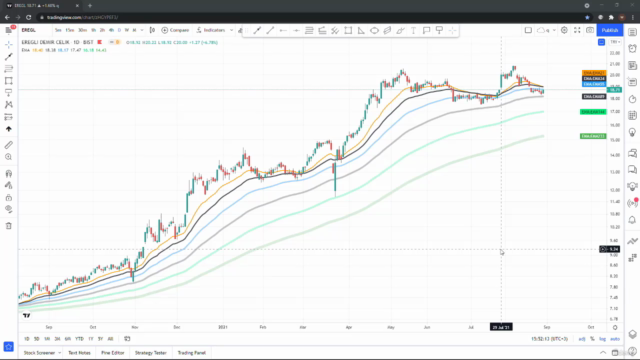
Task: Select the crosshair cursor tool in left sidebar
Action: pos(9,44)
